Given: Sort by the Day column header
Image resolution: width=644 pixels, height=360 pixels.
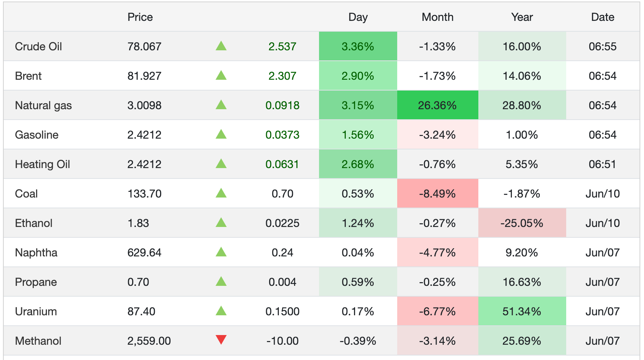Looking at the screenshot, I should (358, 17).
